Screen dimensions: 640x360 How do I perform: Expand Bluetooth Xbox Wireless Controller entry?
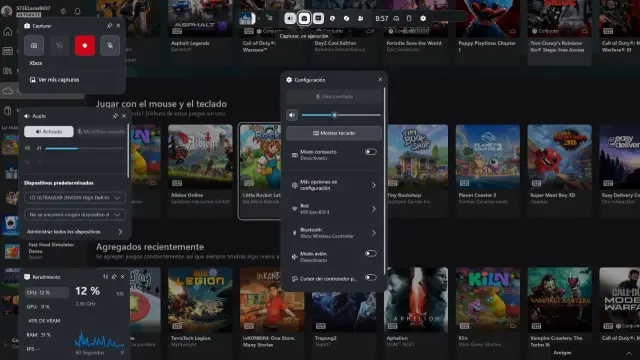coord(334,233)
